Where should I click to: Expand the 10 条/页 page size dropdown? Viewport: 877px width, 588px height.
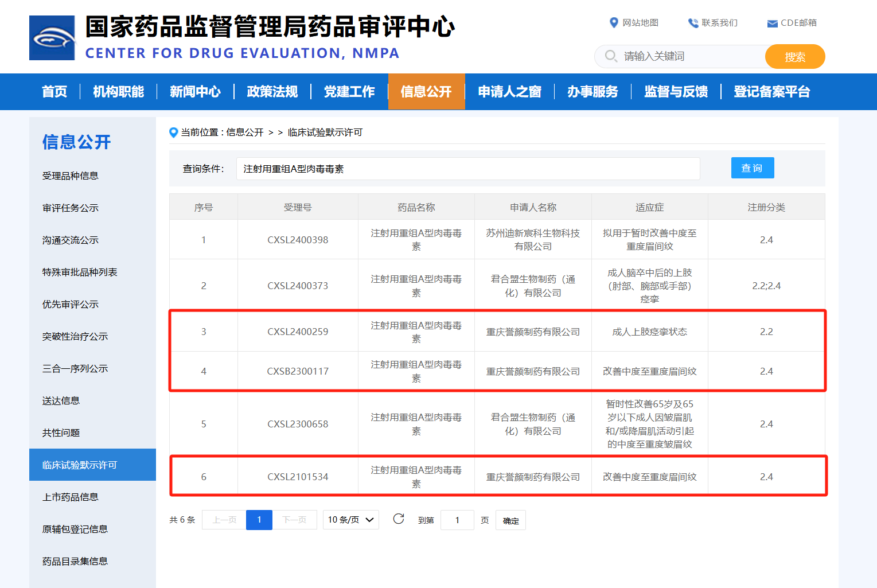tap(350, 520)
